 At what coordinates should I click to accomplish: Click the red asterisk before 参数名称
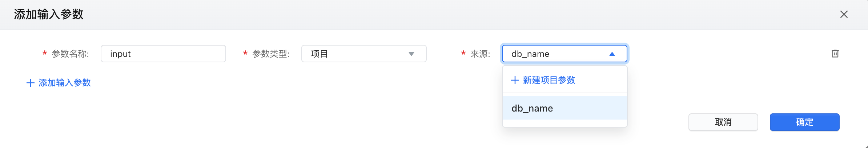coord(45,54)
